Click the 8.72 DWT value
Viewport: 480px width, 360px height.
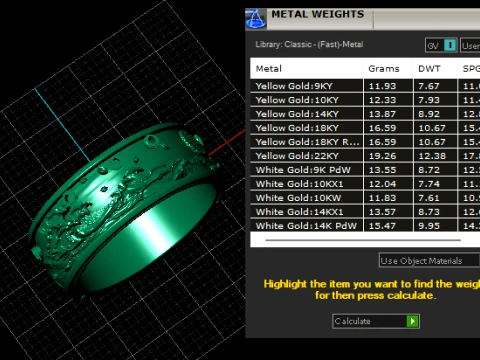coord(429,170)
